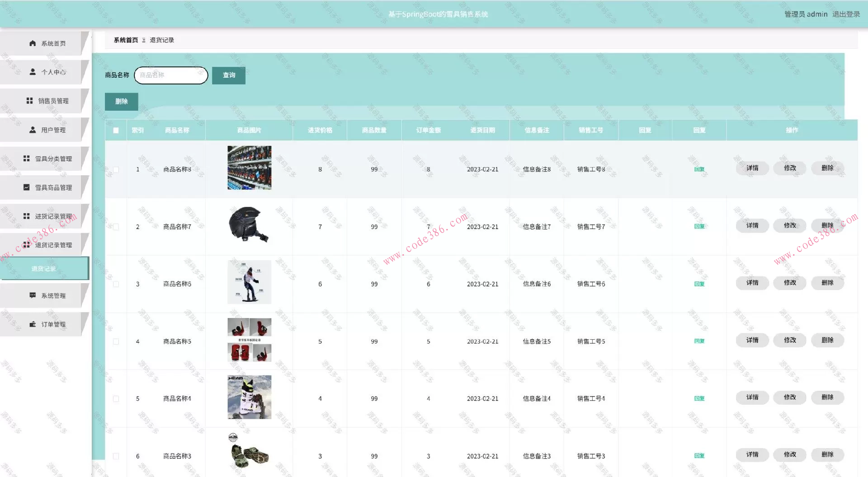Click the person icon beside 个人中心

pos(33,72)
